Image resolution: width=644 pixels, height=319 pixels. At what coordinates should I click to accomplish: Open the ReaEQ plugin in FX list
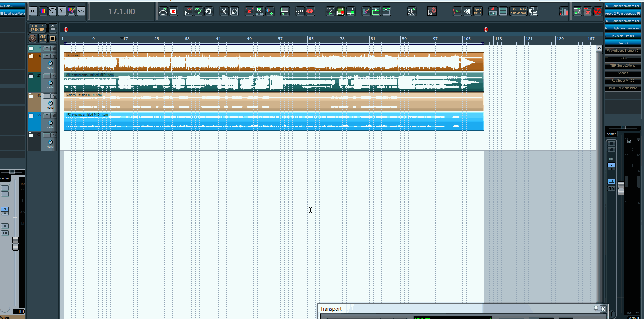(x=623, y=43)
